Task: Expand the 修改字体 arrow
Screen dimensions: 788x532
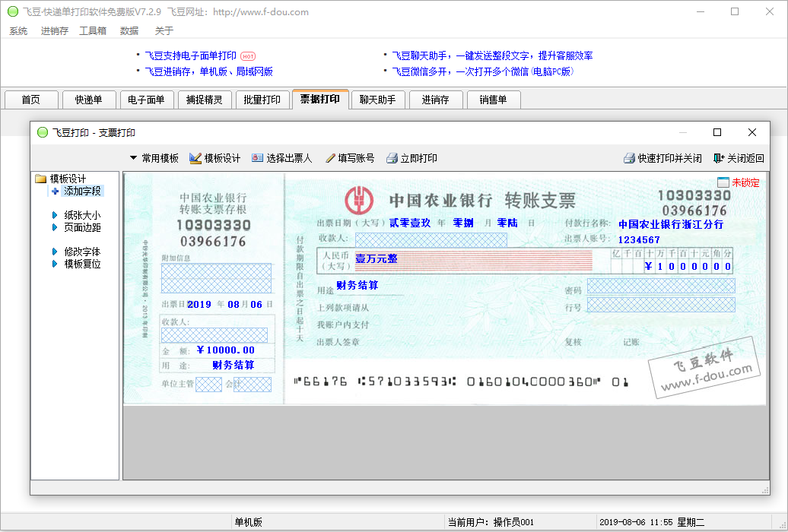Action: coord(55,252)
